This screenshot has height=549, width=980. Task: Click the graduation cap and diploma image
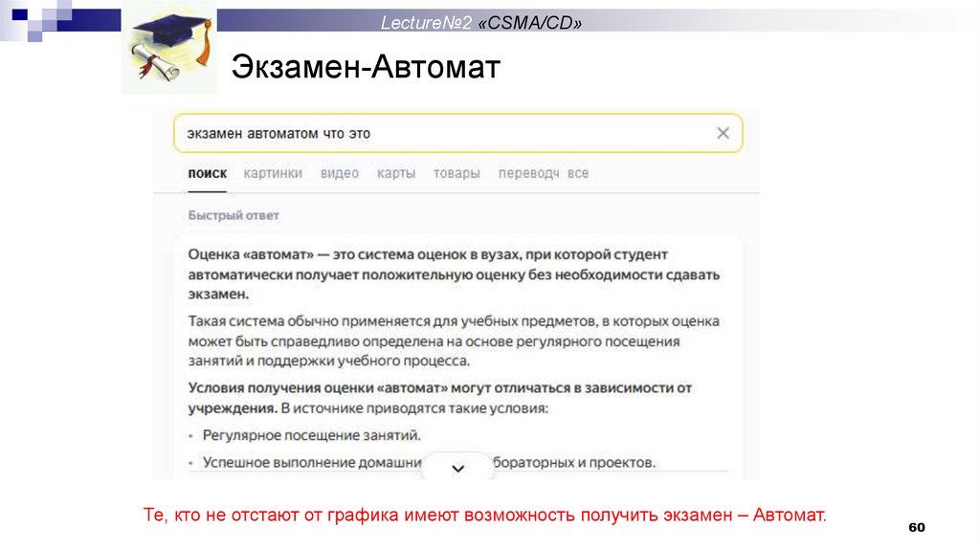167,50
